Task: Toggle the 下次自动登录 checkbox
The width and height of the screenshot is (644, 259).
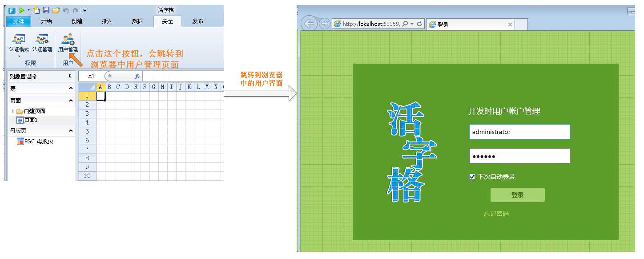Action: pyautogui.click(x=472, y=177)
